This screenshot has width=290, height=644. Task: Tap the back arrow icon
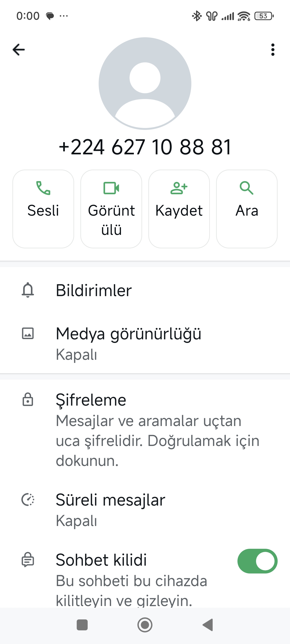click(x=19, y=49)
